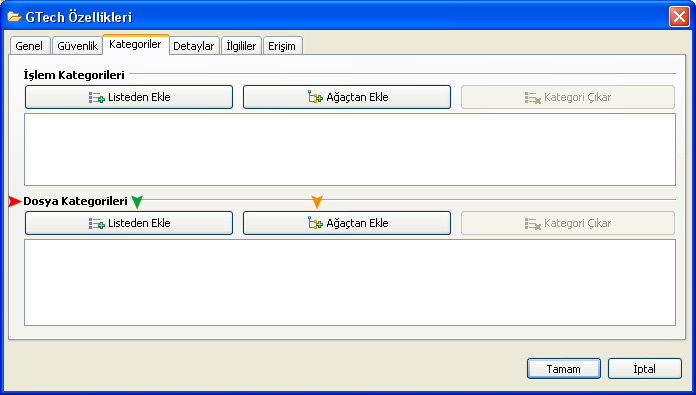The width and height of the screenshot is (696, 395).
Task: Click Kategori Çıkar under İşlem Kategorileri
Action: (x=568, y=97)
